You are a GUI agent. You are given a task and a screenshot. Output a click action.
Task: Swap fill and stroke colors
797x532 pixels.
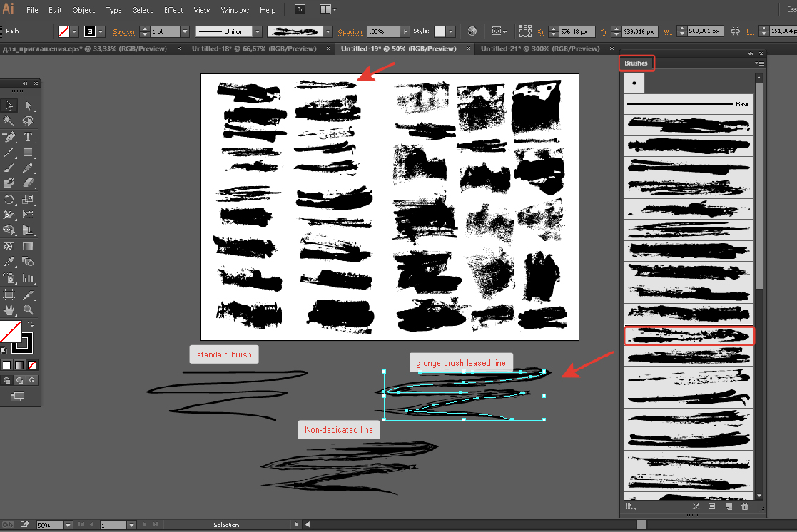[x=30, y=324]
